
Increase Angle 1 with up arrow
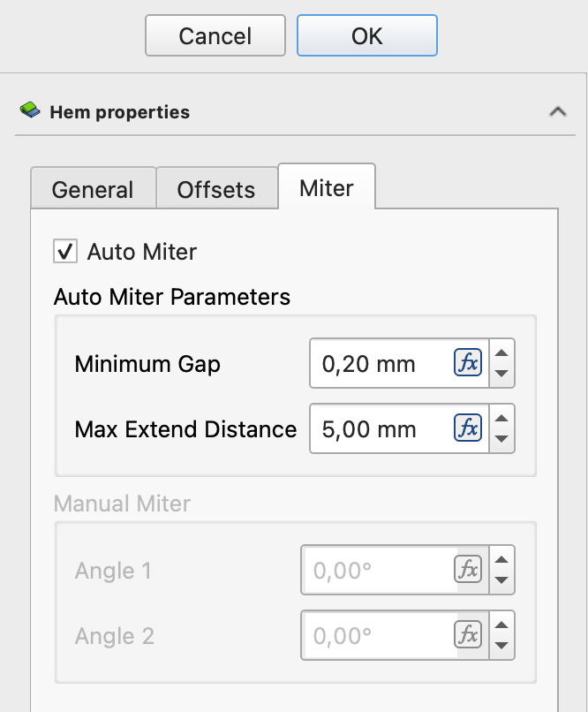(x=501, y=561)
